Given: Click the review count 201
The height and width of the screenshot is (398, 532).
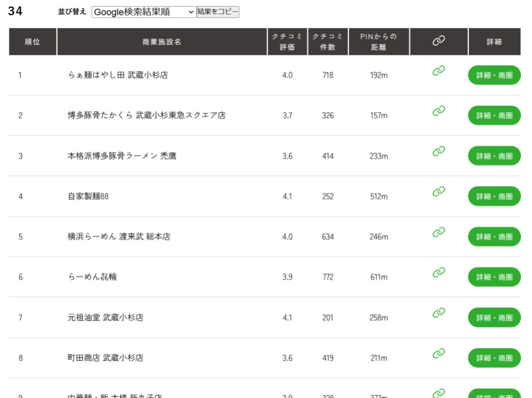Looking at the screenshot, I should [x=328, y=318].
